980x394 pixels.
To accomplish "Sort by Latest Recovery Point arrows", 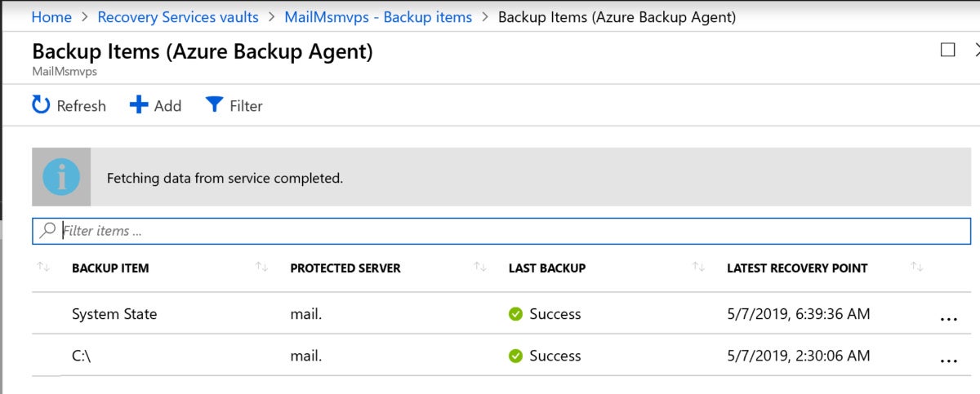I will [916, 267].
